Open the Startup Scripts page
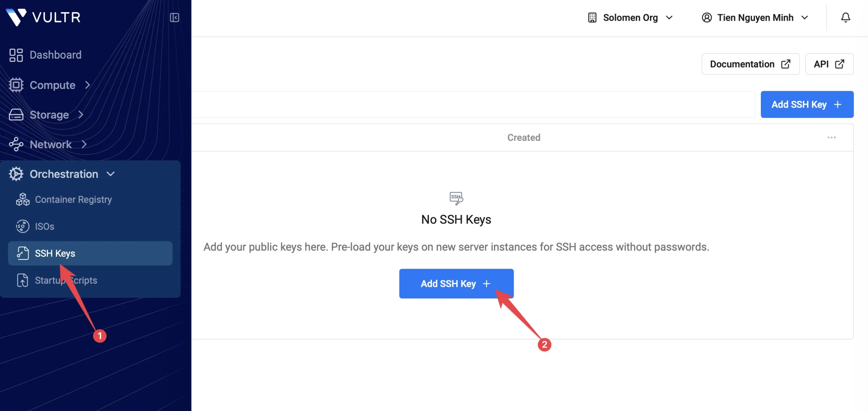The image size is (868, 411). (66, 280)
